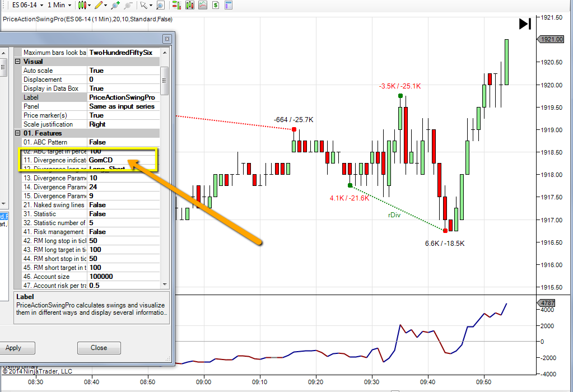The image size is (573, 392).
Task: Open the Chart Trader toolbar icon
Action: [x=177, y=5]
